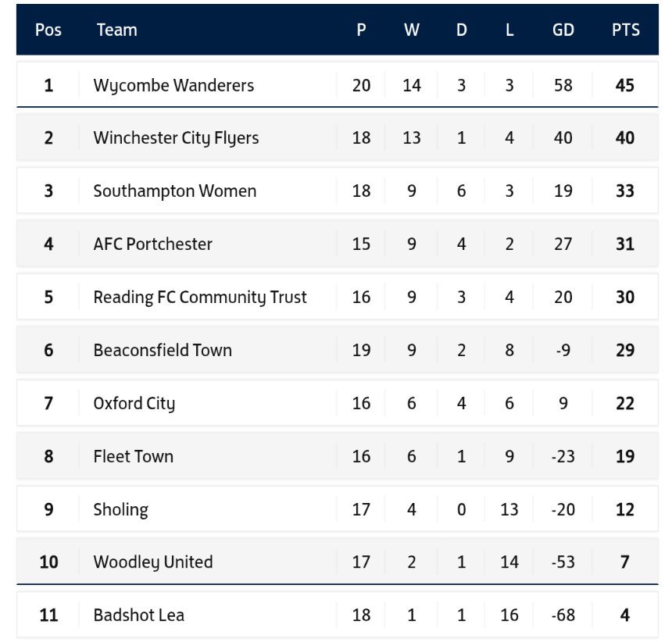672x642 pixels.
Task: Click the Oxford City team name
Action: coord(134,404)
